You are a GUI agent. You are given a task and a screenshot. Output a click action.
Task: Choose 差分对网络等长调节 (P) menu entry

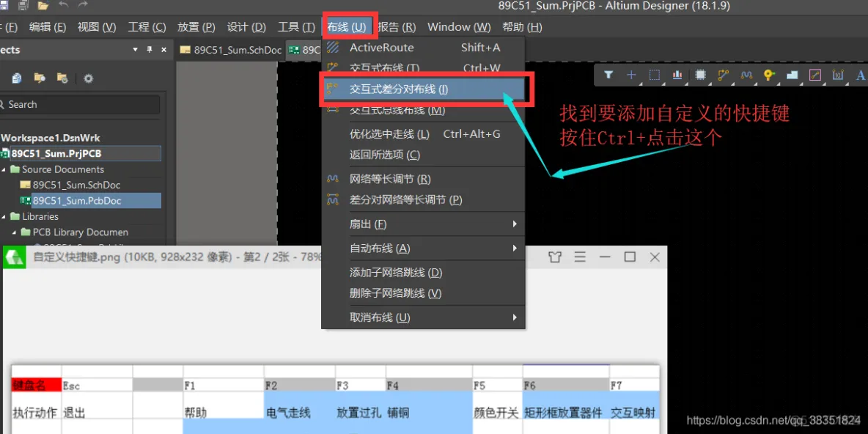point(424,199)
